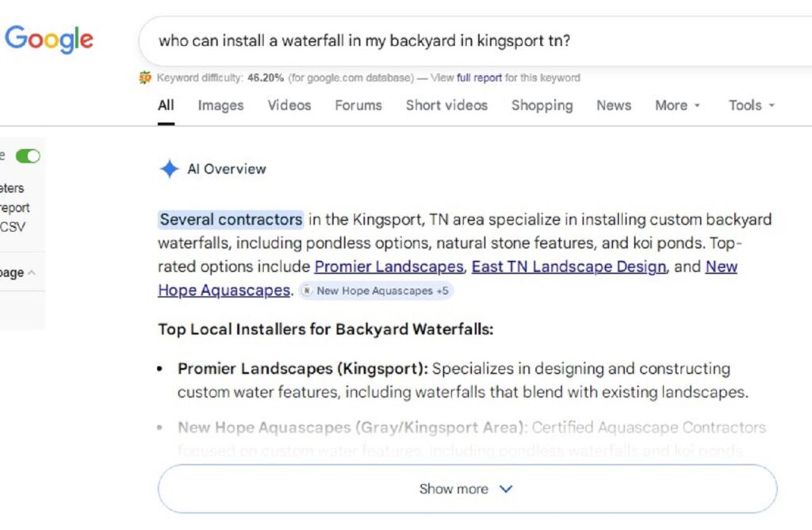Screen dimensions: 812x530
Task: Disable the green toggle in the left sidebar
Action: [x=27, y=156]
